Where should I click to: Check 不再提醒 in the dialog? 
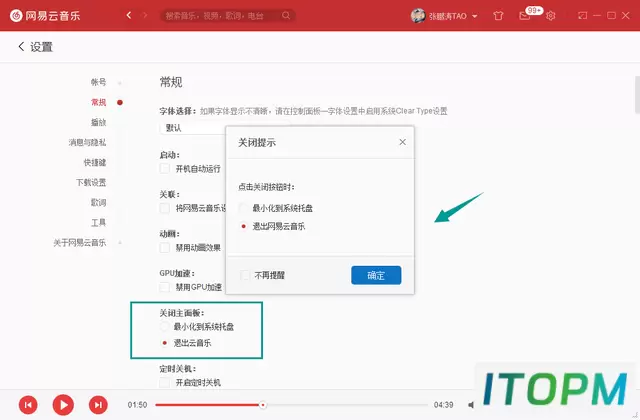tap(245, 275)
